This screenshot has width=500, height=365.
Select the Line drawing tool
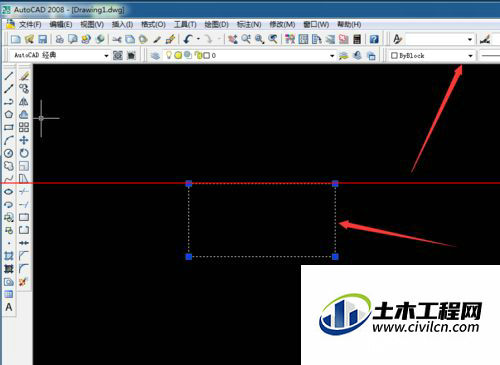(9, 76)
